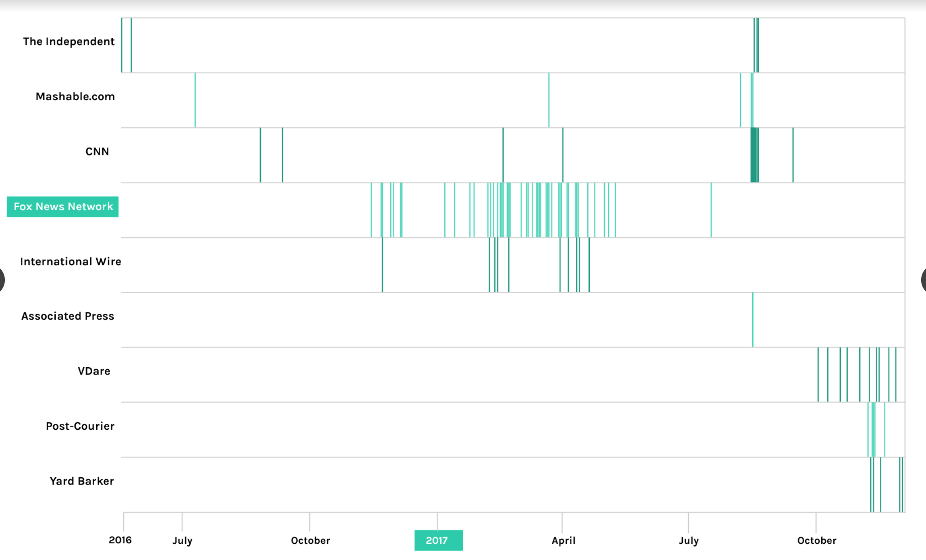Viewport: 926px width, 560px height.
Task: Click the first International Wire marker
Action: [382, 265]
